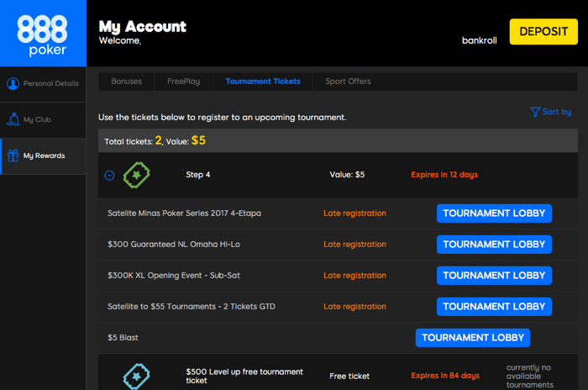Open Tournament Lobby for Satellite to $55 Tournaments
588x390 pixels.
pyautogui.click(x=494, y=307)
